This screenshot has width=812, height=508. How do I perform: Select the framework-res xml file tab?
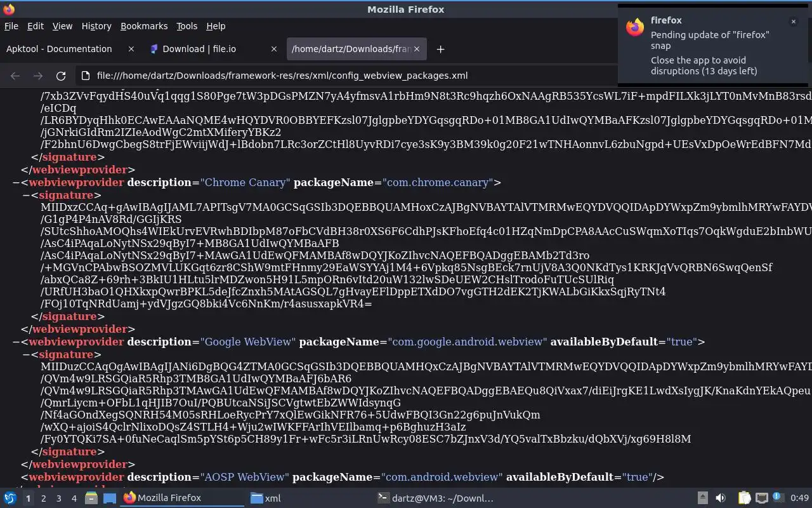tap(357, 49)
